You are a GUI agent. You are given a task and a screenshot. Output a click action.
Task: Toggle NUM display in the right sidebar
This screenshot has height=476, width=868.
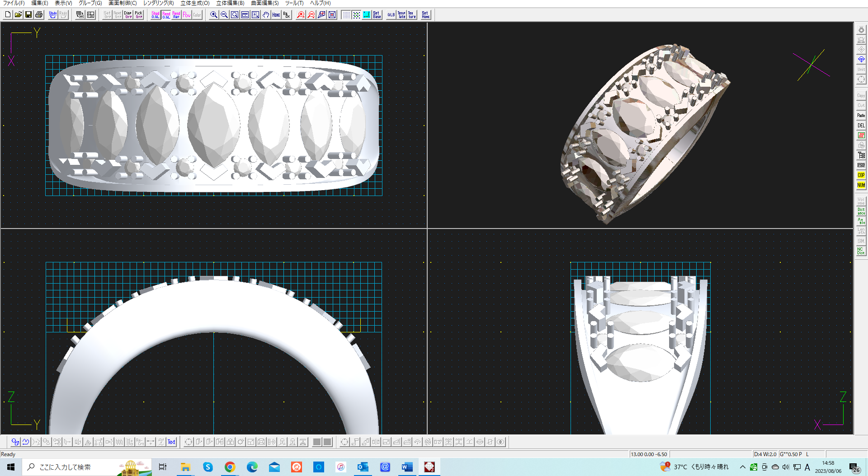click(860, 185)
